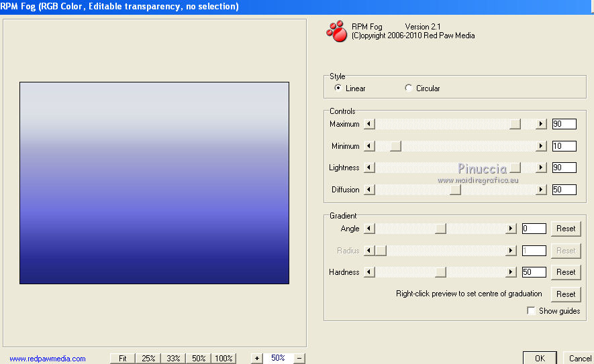Click the left arrow of Maximum slider

click(369, 124)
